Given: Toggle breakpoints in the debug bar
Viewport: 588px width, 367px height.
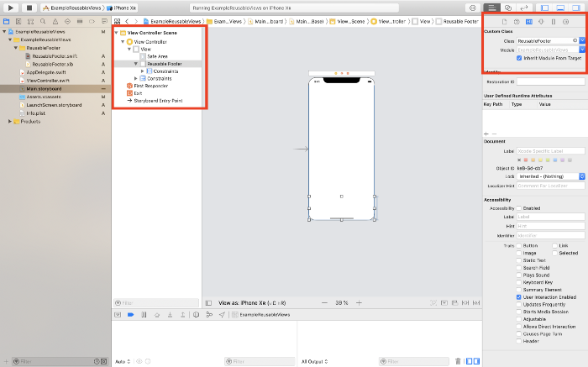Looking at the screenshot, I should pos(130,315).
